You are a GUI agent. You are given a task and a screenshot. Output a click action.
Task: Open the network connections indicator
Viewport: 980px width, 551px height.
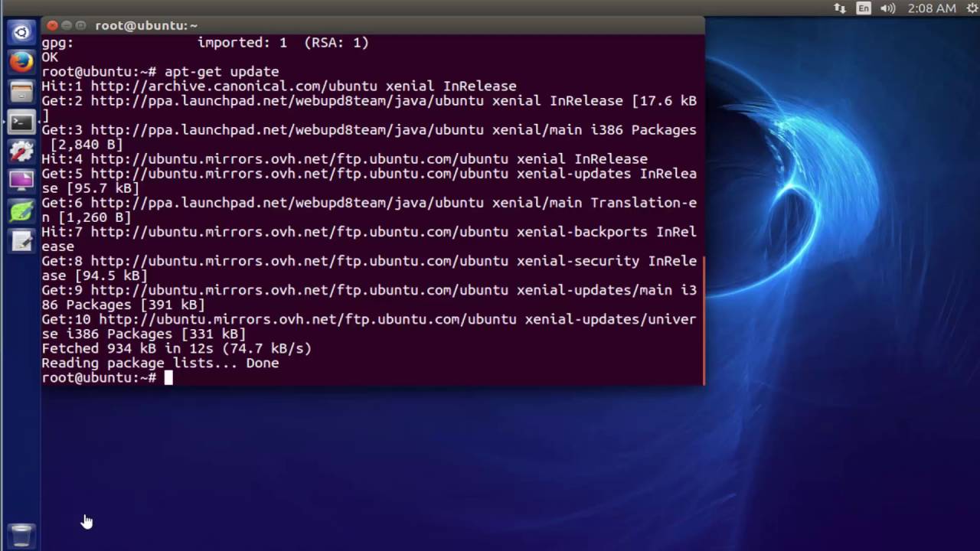pyautogui.click(x=840, y=8)
